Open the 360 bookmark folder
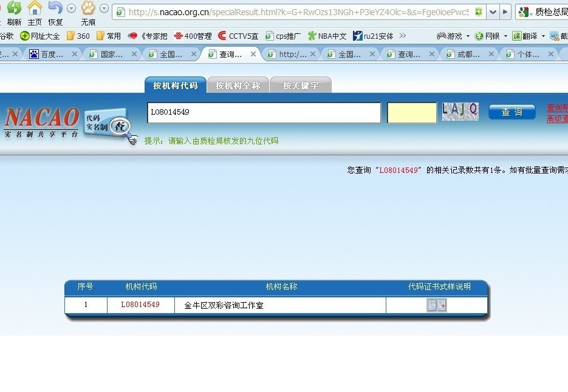This screenshot has height=392, width=568. coord(78,36)
